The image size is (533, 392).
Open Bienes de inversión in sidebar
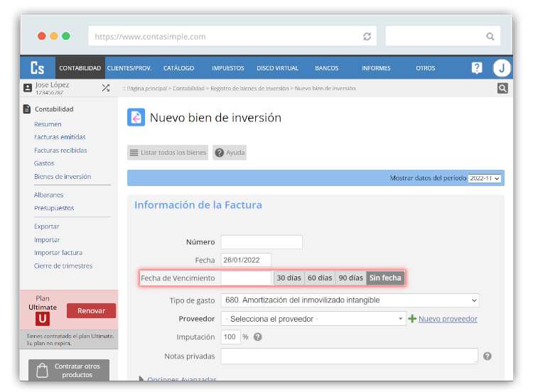pos(63,176)
